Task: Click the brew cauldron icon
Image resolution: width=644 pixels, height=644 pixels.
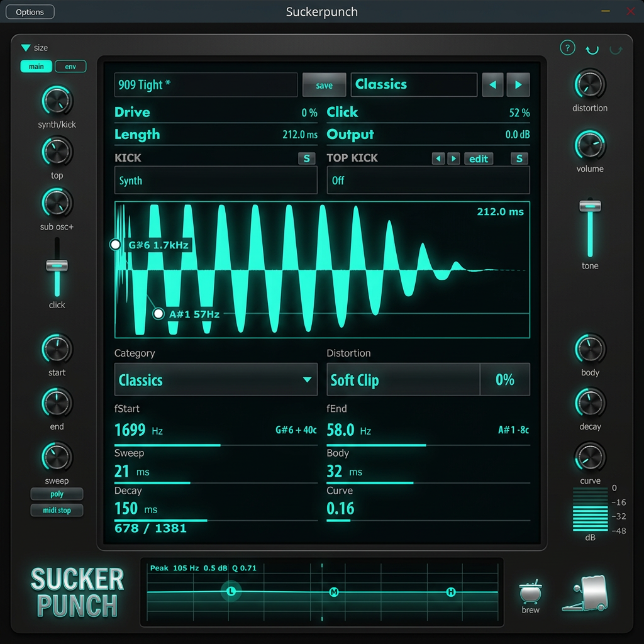Action: click(x=530, y=592)
